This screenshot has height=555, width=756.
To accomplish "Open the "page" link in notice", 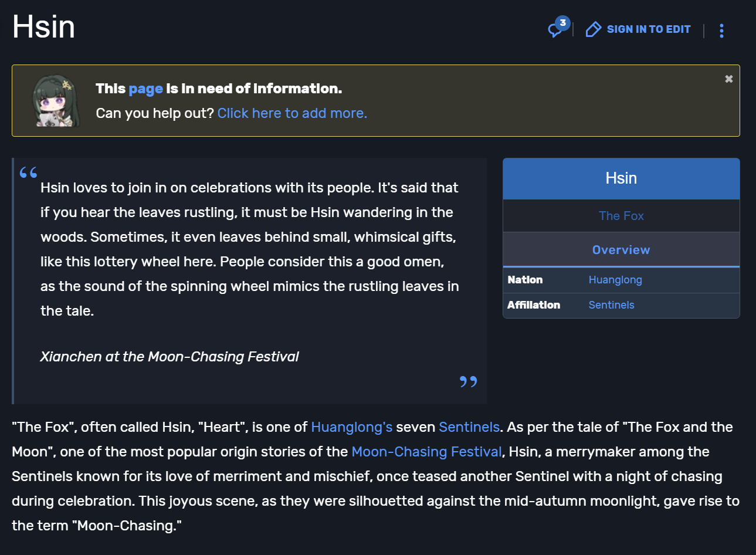I will [x=145, y=89].
